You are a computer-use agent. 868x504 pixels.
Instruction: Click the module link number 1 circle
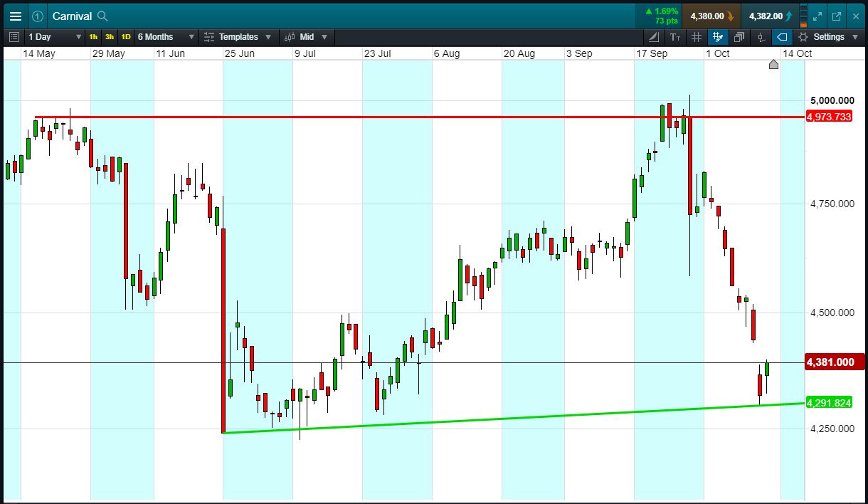tap(37, 16)
